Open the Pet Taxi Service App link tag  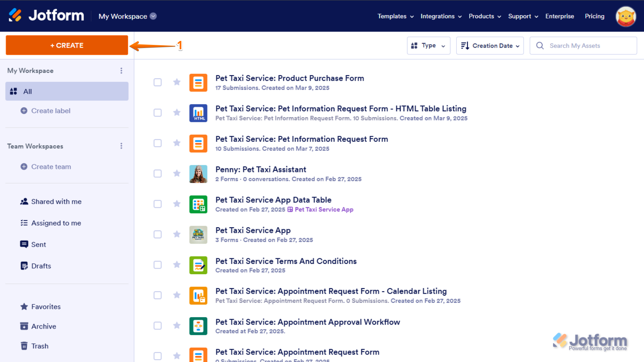click(x=320, y=209)
